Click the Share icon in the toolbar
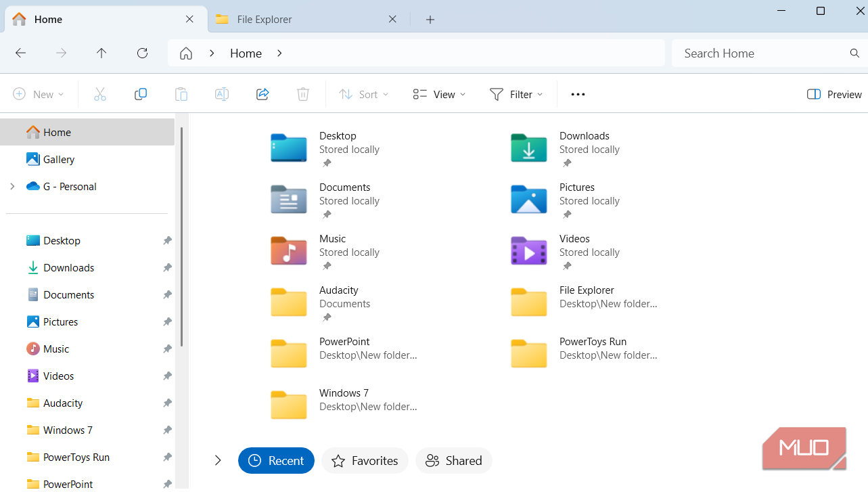868x492 pixels. coord(262,94)
